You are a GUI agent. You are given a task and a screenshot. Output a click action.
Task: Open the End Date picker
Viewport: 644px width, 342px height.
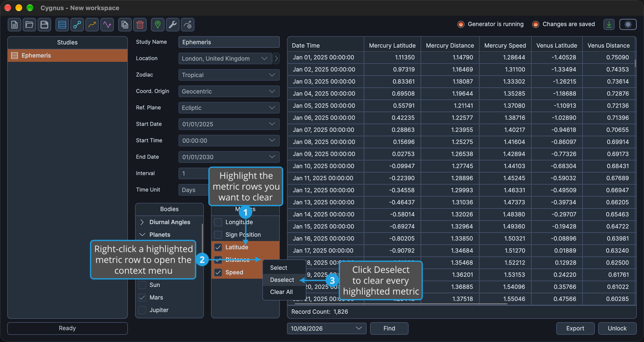[229, 157]
